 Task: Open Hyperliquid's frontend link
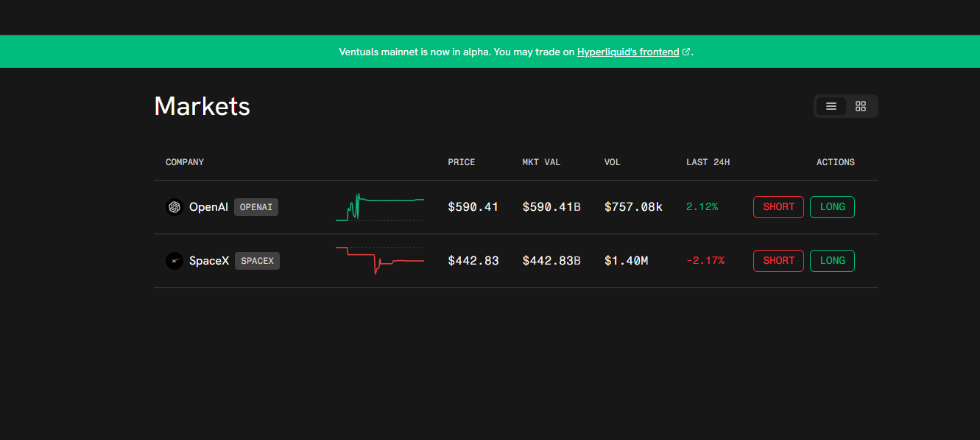[x=627, y=52]
